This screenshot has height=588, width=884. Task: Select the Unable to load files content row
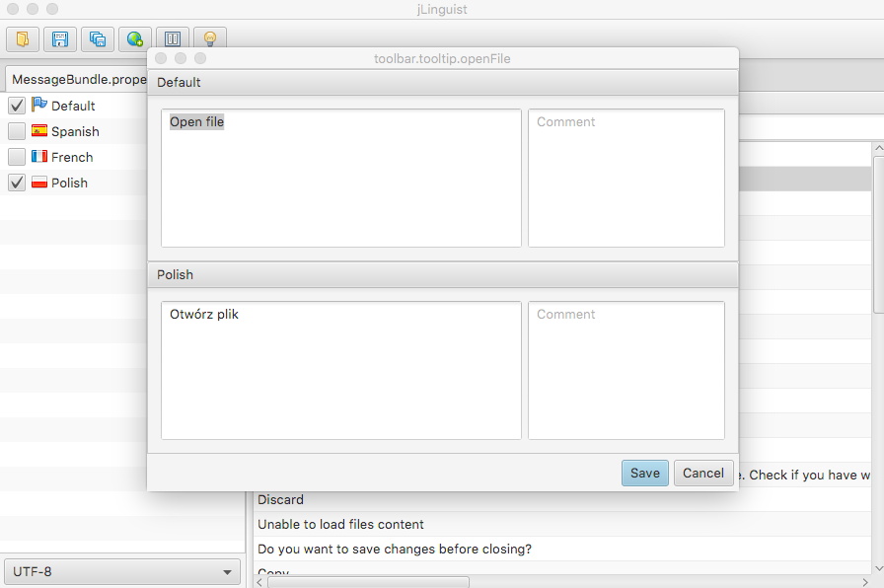coord(562,524)
